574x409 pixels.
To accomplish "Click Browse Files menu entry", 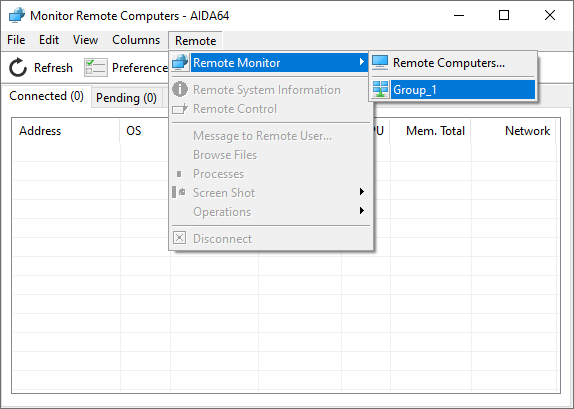I will 270,155.
